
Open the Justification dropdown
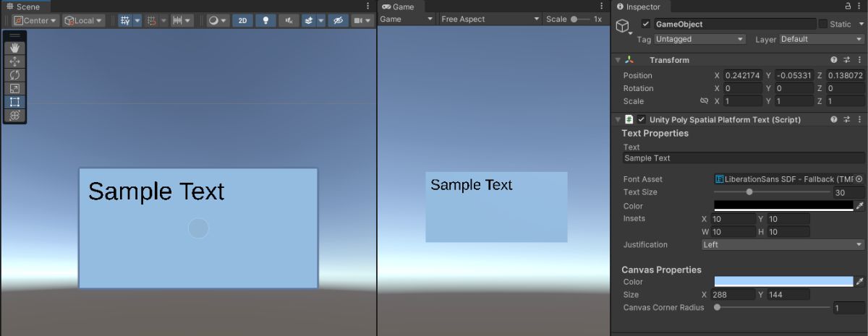783,244
